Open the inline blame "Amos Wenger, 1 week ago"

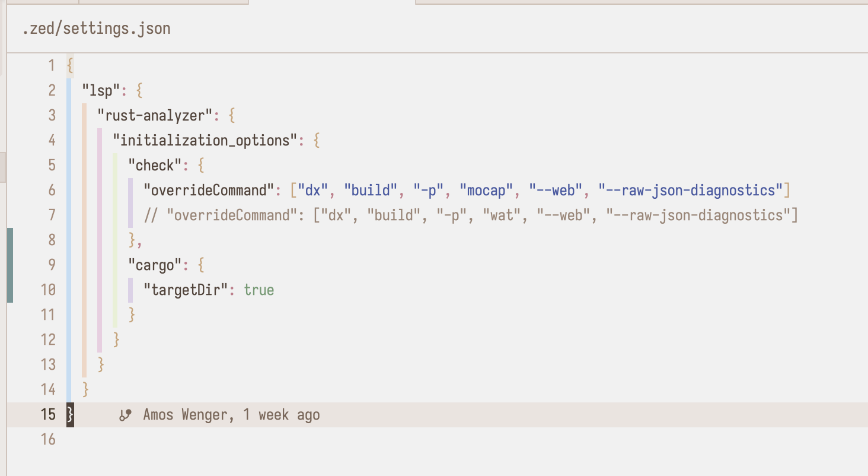click(x=231, y=415)
